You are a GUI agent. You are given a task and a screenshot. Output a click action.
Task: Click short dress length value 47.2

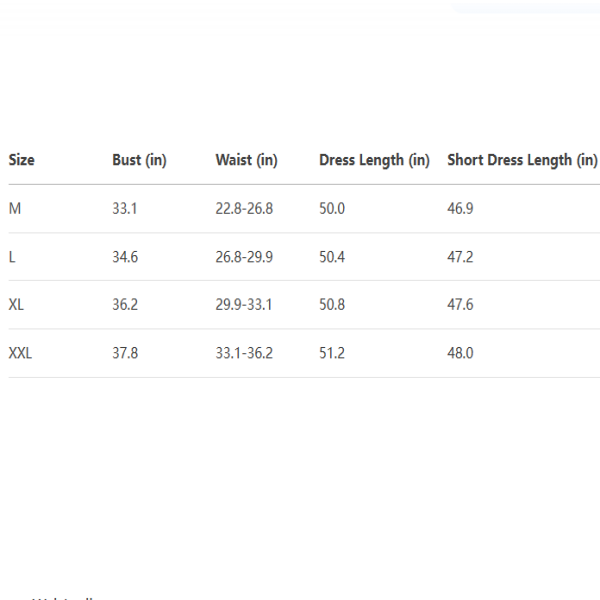[460, 257]
